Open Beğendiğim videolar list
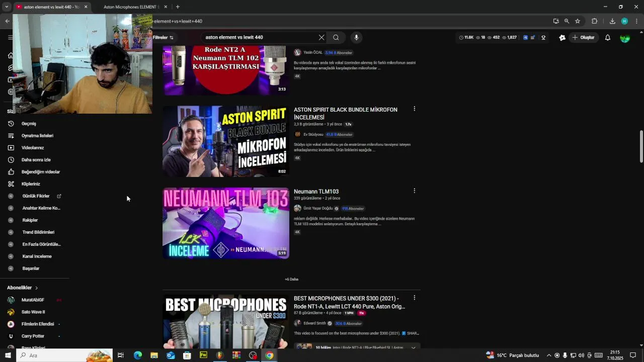The width and height of the screenshot is (644, 362). tap(40, 172)
